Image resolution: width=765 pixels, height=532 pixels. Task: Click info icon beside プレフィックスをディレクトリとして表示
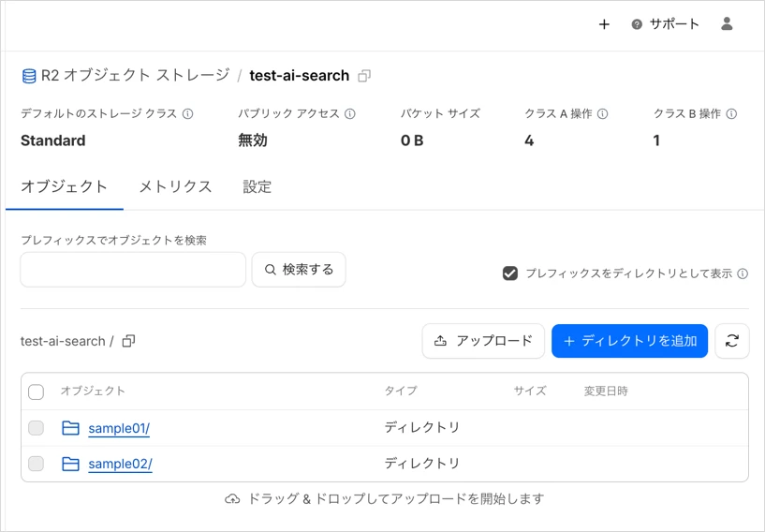click(743, 274)
